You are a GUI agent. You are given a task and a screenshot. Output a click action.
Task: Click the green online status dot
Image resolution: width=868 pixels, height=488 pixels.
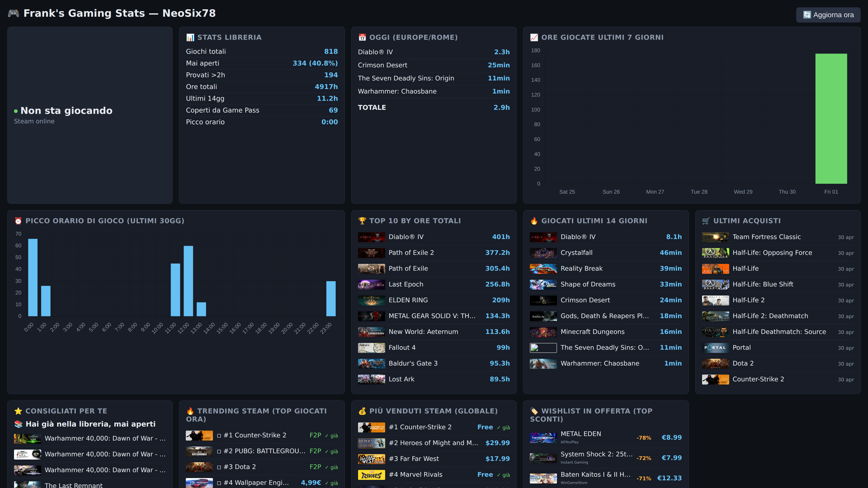(x=16, y=111)
